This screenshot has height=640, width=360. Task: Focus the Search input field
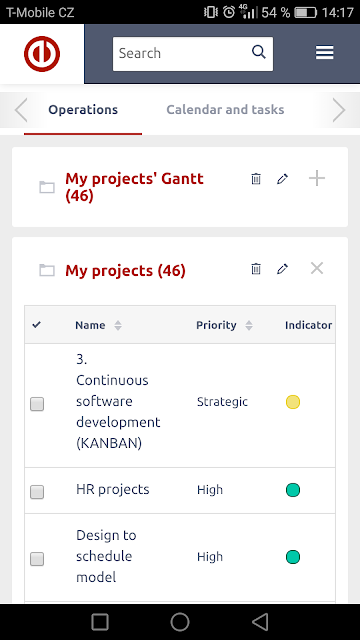[184, 53]
